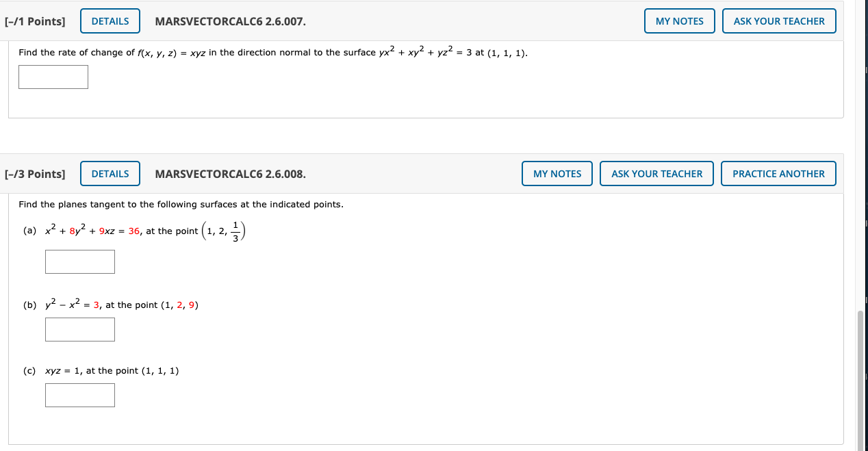Click the part (c) xyz = 1 text
Screen dimensions: 868x451
pos(63,371)
